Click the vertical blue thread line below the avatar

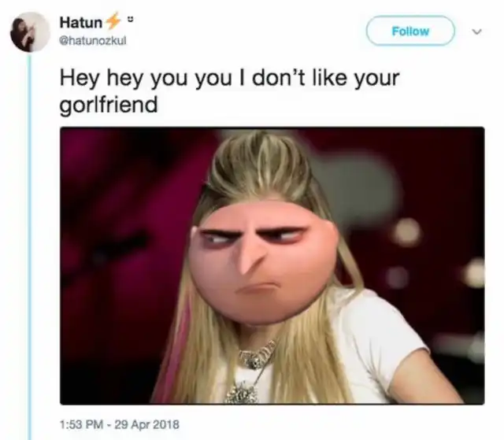pyautogui.click(x=30, y=246)
